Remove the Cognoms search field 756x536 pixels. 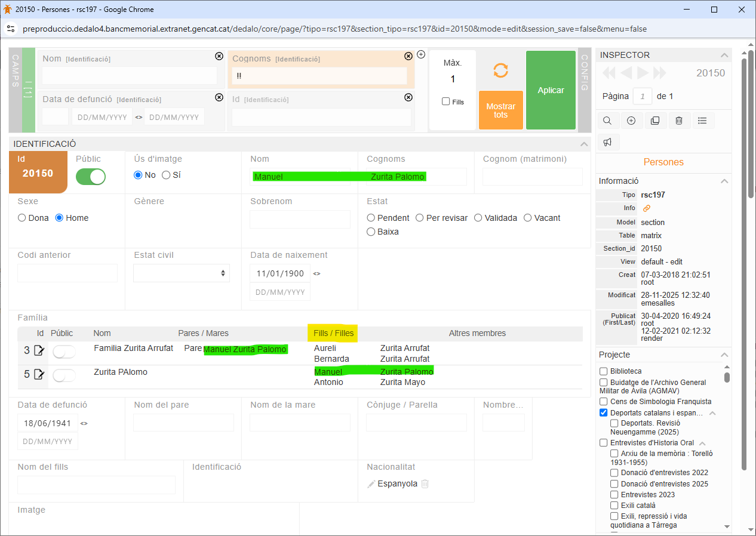coord(408,56)
